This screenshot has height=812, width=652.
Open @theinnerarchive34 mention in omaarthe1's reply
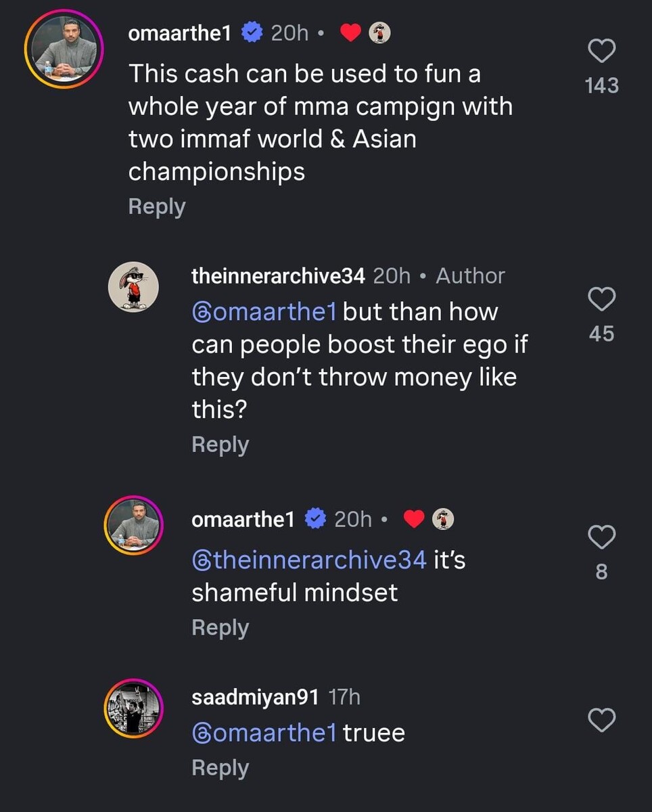point(309,560)
